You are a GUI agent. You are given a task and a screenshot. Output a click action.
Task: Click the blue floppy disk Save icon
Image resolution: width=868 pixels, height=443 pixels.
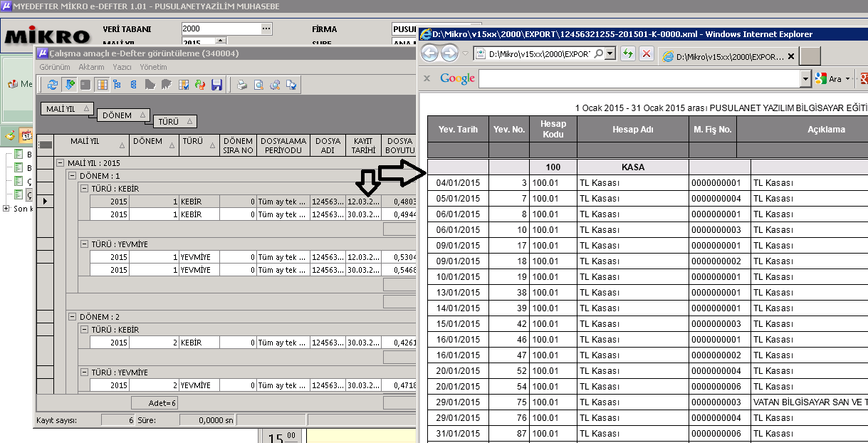tap(216, 85)
